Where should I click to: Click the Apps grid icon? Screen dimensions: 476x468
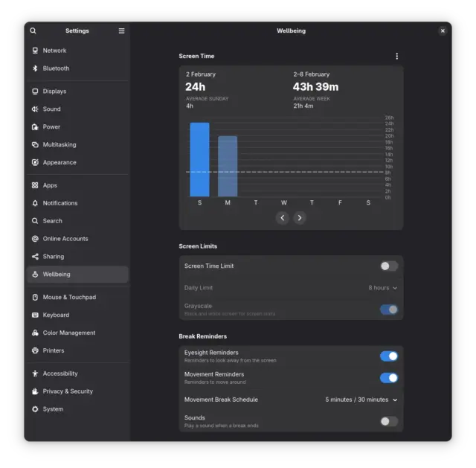coord(35,185)
